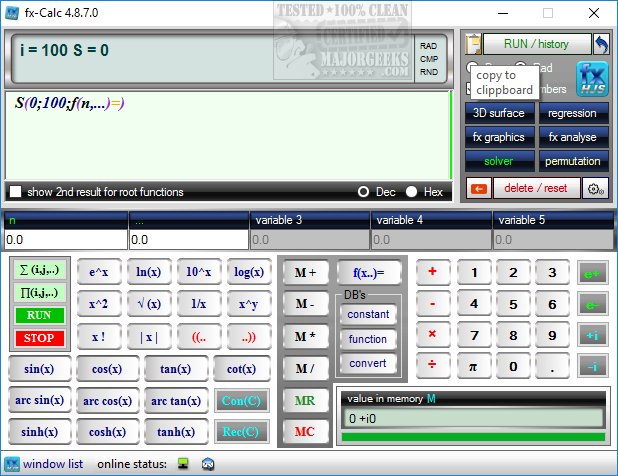Image resolution: width=618 pixels, height=476 pixels.
Task: Click the arc tan(x) function key
Action: click(x=176, y=401)
